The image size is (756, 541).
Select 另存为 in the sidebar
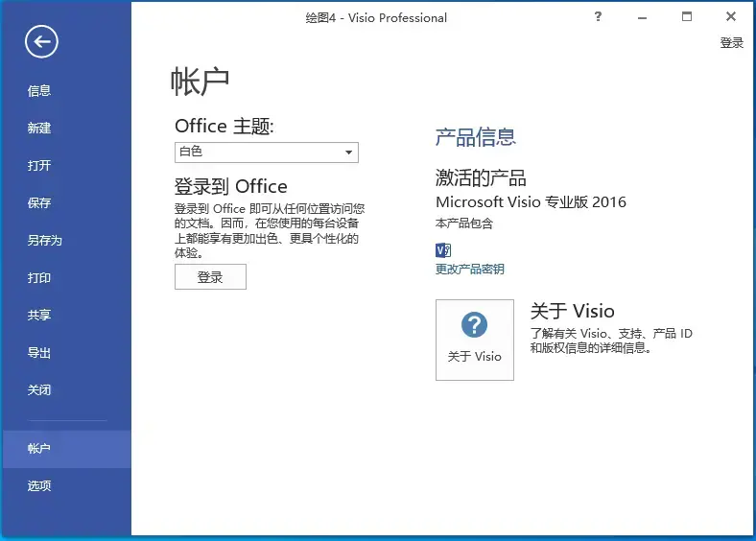tap(45, 240)
